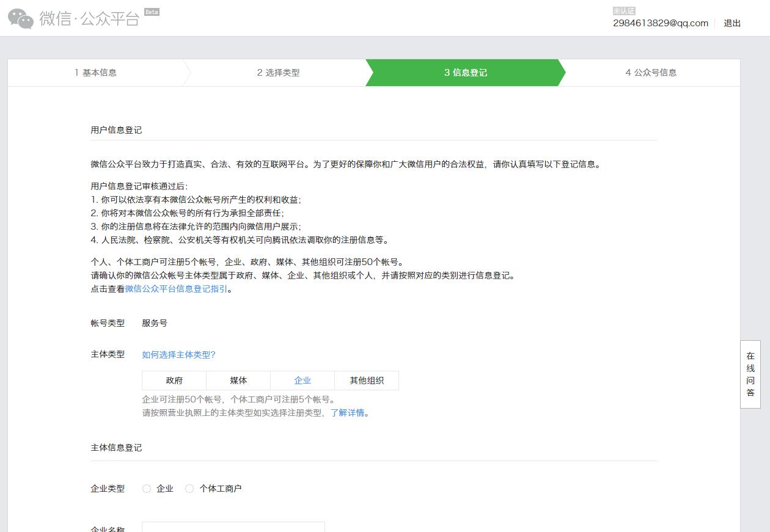Open the 微信公众平台信息登记指引 link

point(176,289)
